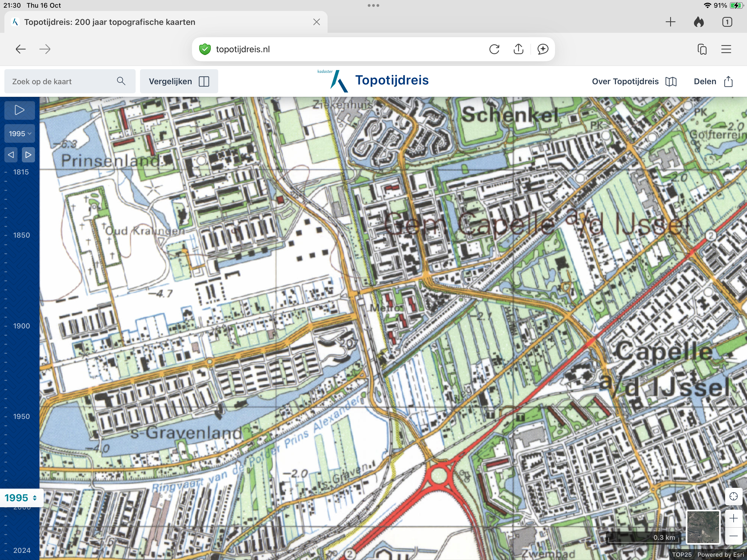Image resolution: width=747 pixels, height=560 pixels.
Task: Open a new browser tab
Action: [x=670, y=22]
